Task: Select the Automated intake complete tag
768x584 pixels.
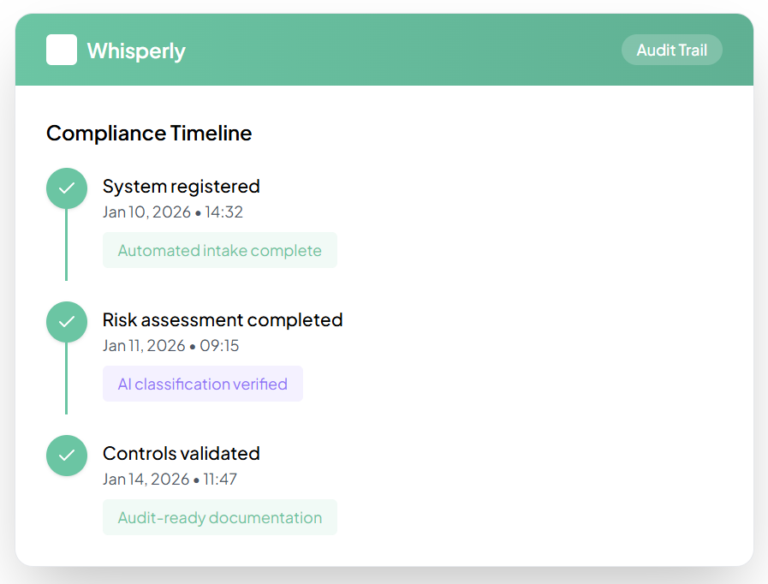Action: pos(219,250)
